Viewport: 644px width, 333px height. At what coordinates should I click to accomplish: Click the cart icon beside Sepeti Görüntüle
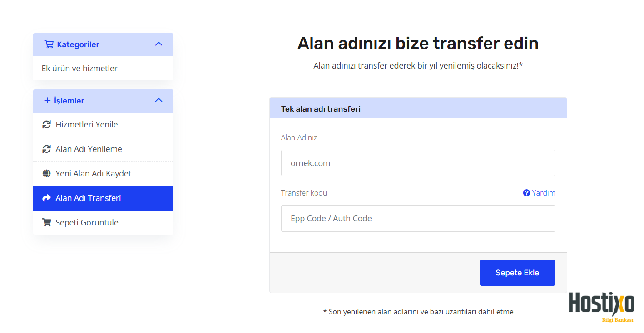(x=46, y=223)
